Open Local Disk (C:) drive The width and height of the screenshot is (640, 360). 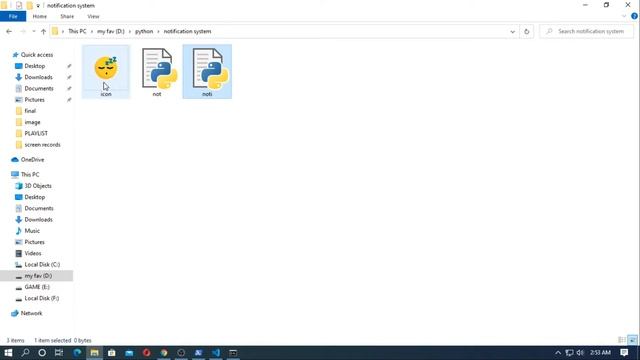click(42, 264)
